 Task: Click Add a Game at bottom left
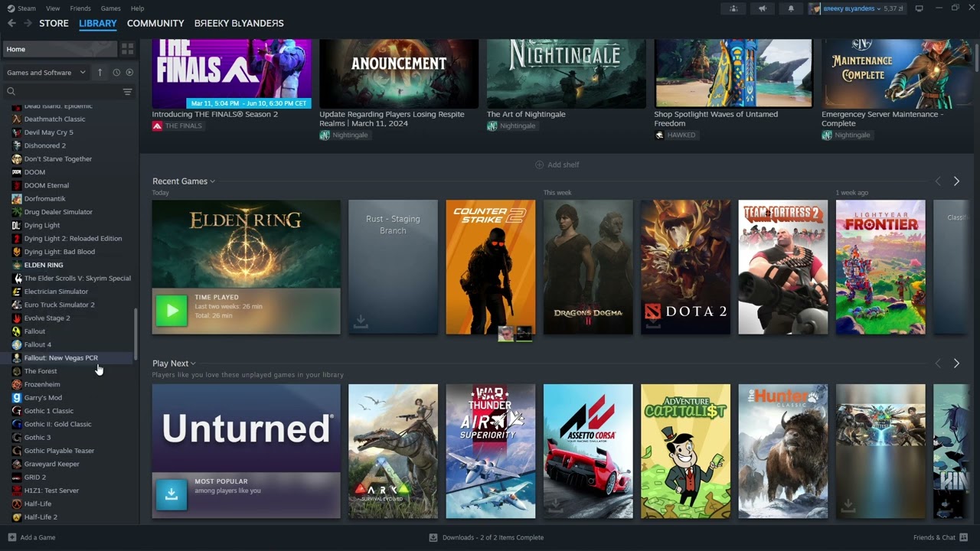(31, 537)
